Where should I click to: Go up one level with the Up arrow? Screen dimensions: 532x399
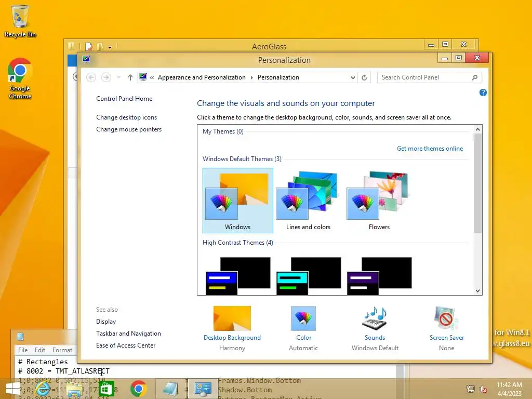pos(130,77)
